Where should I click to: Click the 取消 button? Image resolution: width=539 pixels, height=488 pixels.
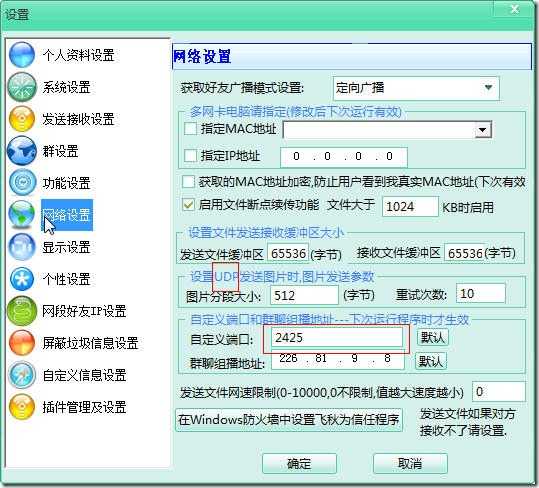tap(410, 463)
